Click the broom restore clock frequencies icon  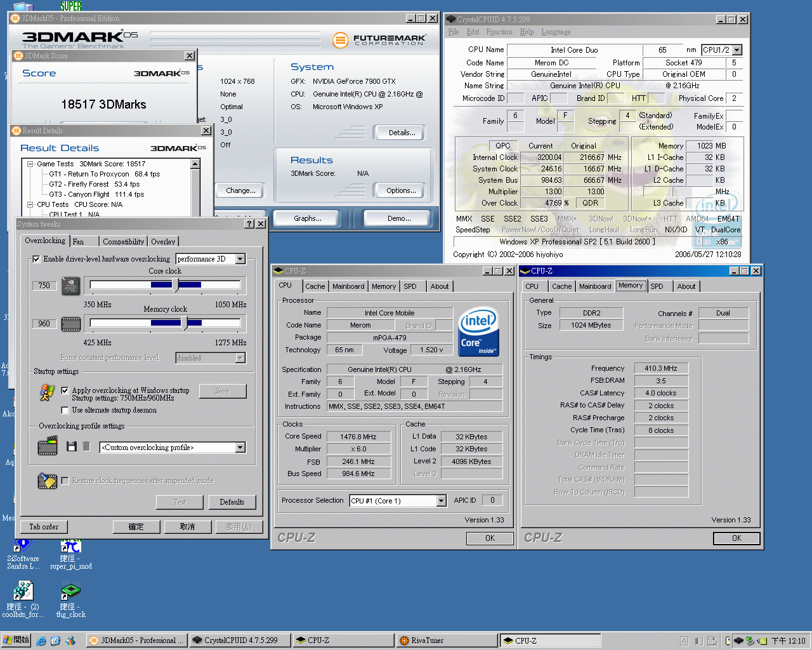pos(47,481)
